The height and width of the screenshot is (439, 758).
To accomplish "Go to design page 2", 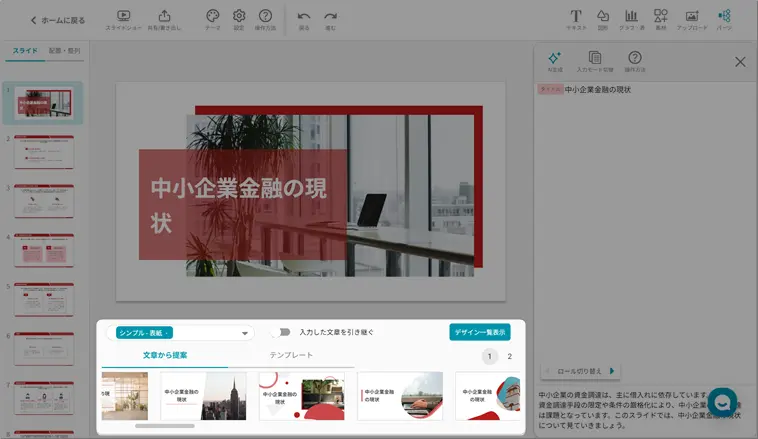I will click(x=510, y=356).
